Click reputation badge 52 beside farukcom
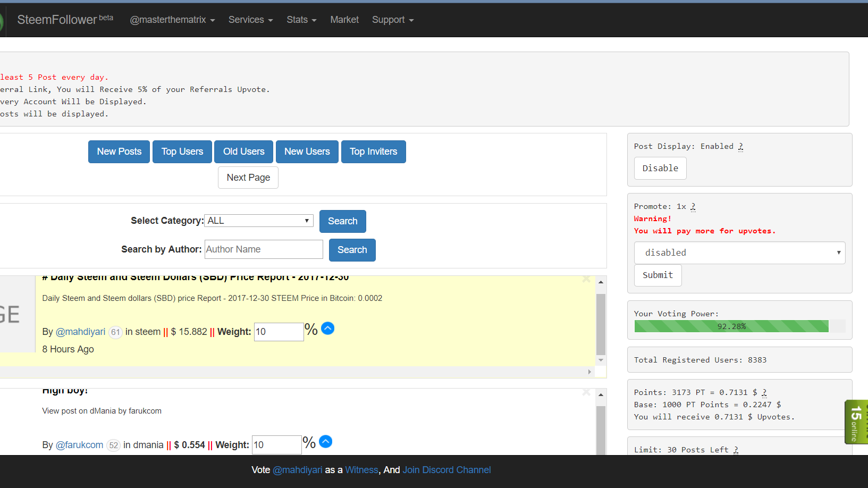 [x=113, y=445]
